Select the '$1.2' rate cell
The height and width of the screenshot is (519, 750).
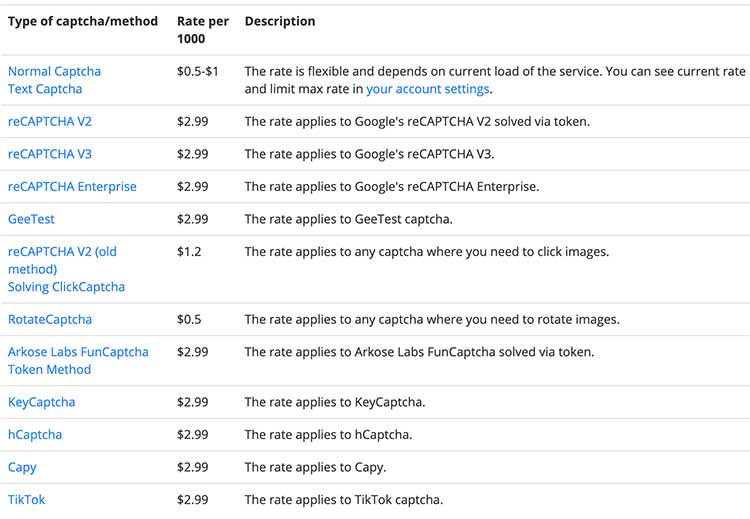coord(189,252)
